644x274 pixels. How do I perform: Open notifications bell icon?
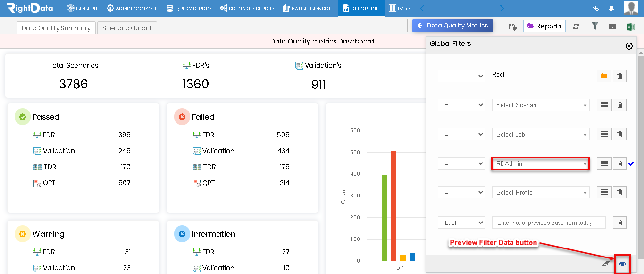611,9
